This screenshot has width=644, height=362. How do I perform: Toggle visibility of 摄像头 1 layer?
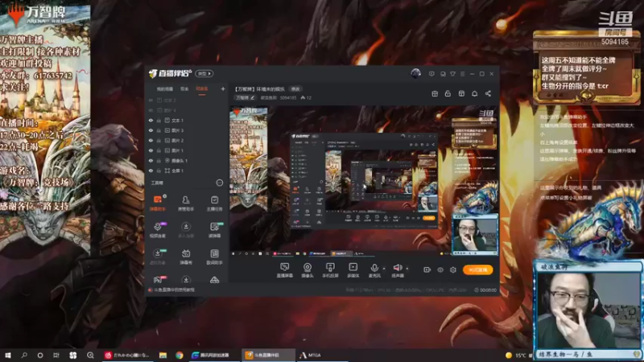(151, 160)
